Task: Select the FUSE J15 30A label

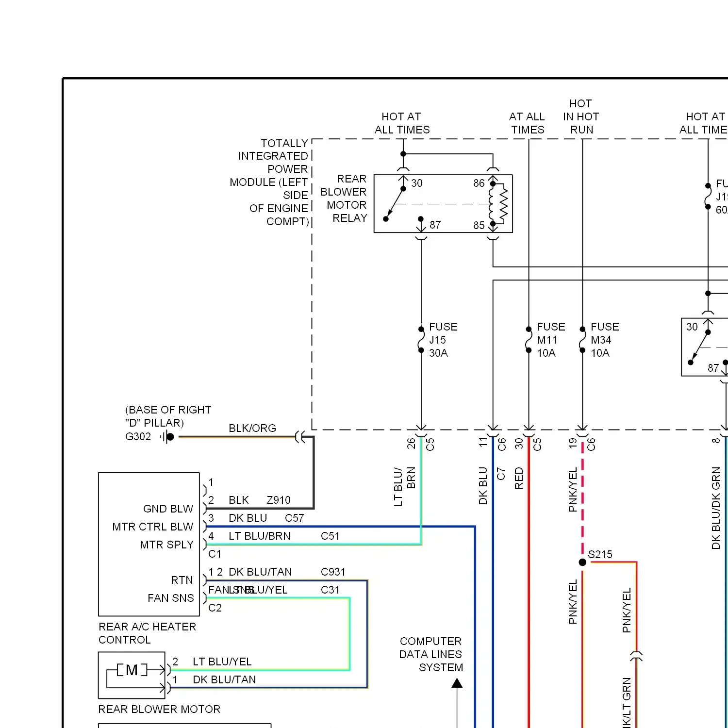Action: click(x=443, y=340)
